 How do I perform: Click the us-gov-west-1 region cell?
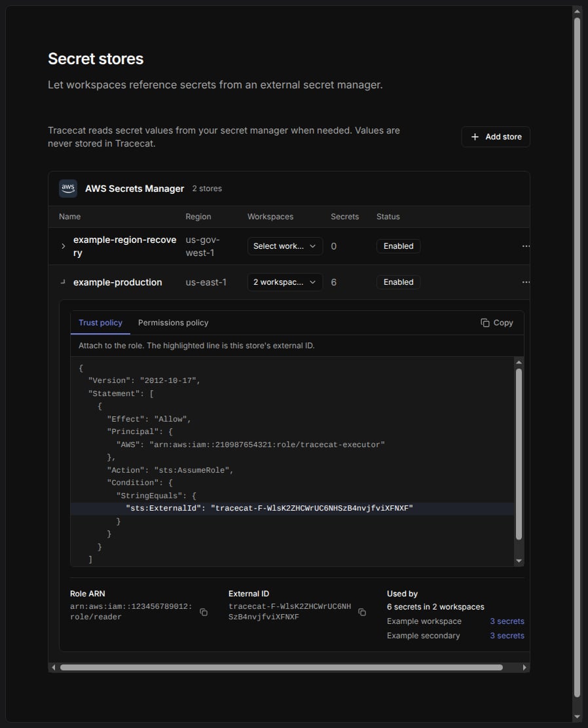pyautogui.click(x=202, y=246)
